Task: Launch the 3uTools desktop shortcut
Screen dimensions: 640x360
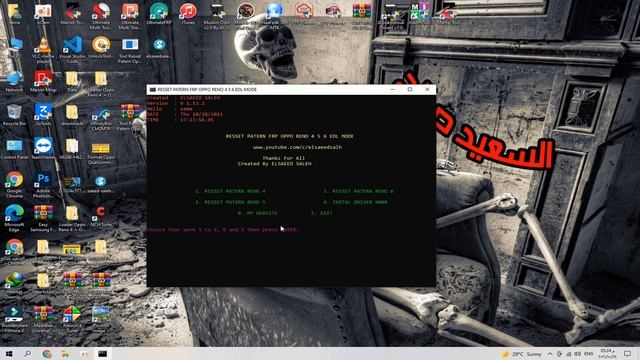Action: pos(43,115)
